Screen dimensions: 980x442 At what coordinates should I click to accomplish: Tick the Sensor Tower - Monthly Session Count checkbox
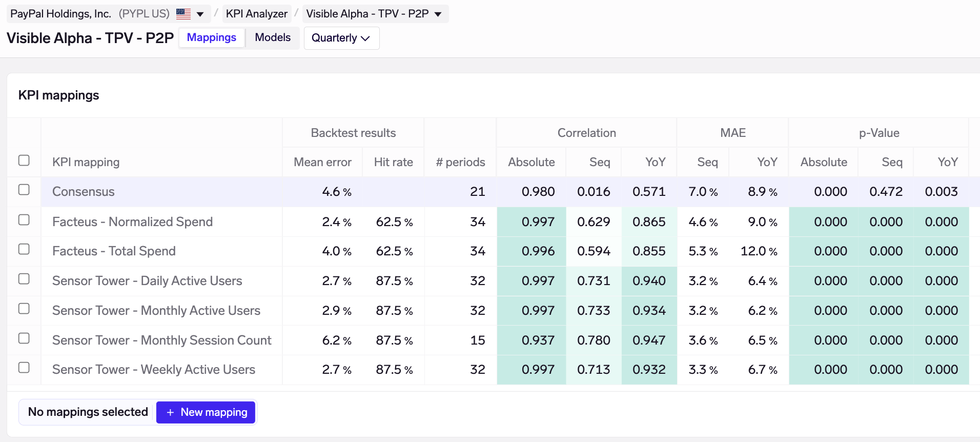click(x=24, y=338)
